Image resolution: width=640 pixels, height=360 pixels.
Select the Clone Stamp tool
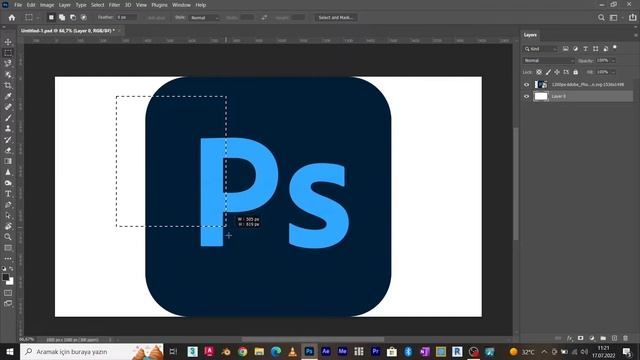[8, 129]
